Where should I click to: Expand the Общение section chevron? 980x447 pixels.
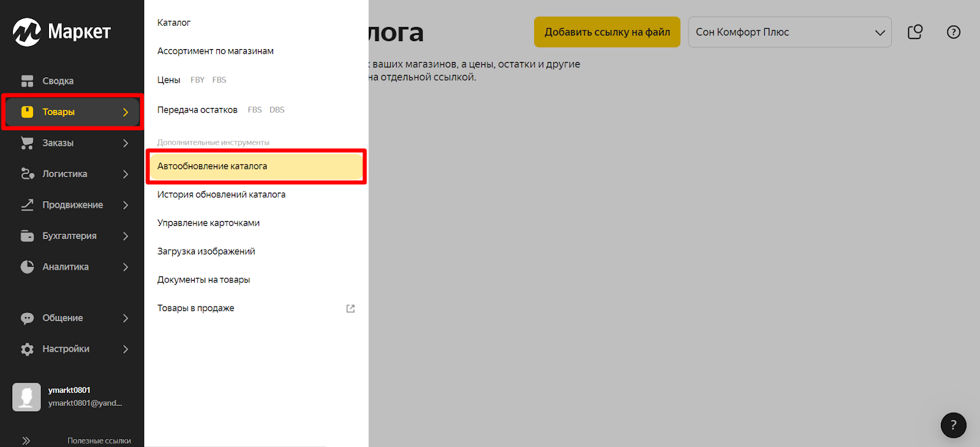click(x=126, y=318)
